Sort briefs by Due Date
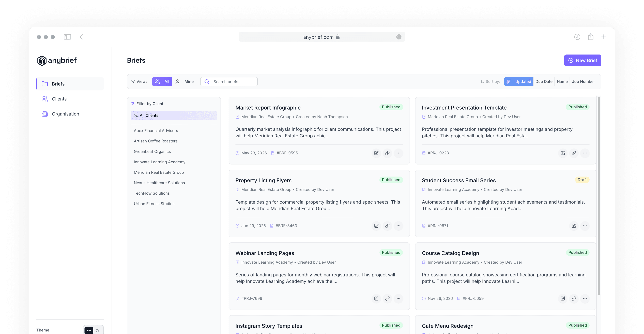 click(x=544, y=81)
